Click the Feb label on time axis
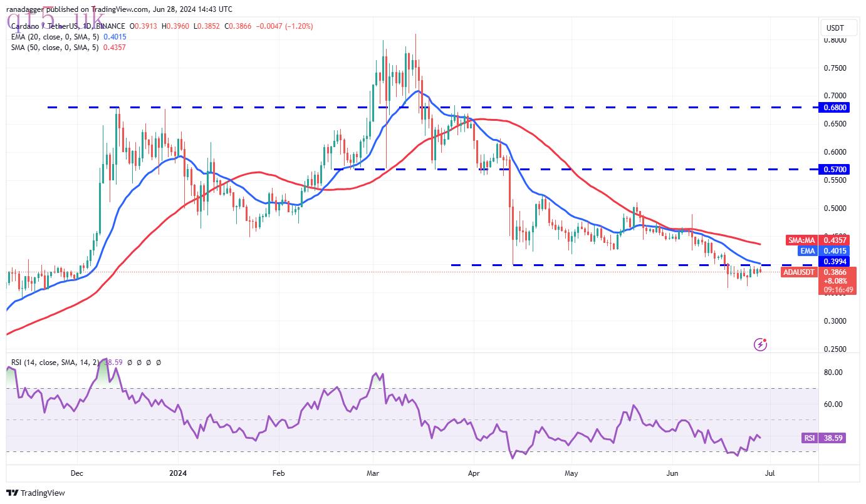This screenshot has height=504, width=866. (x=279, y=473)
